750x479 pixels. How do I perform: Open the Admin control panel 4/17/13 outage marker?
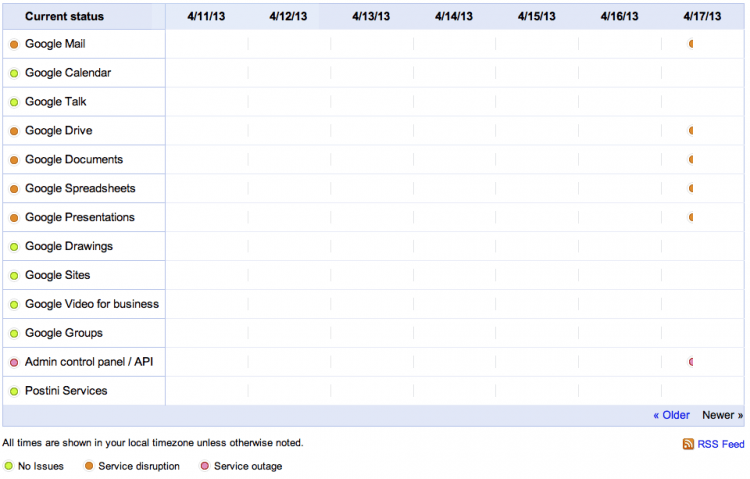[691, 362]
